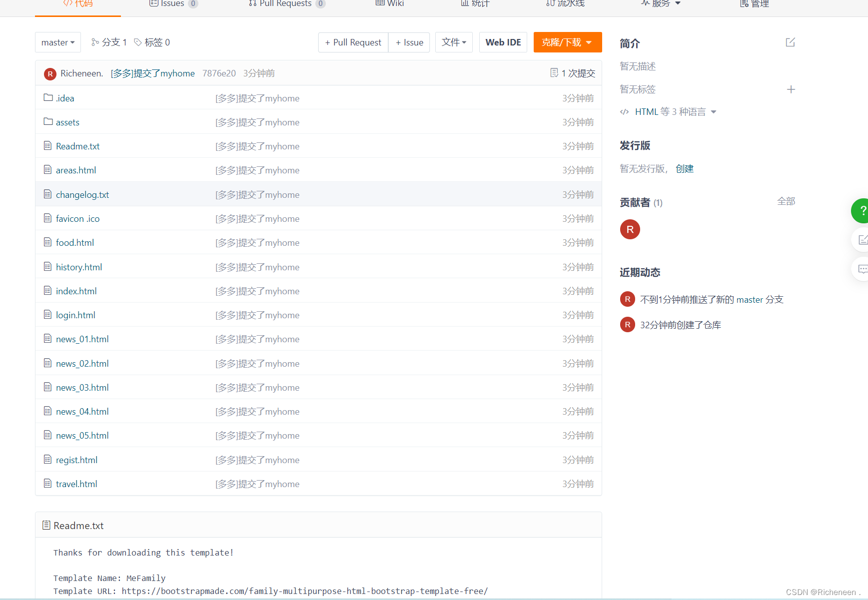Viewport: 868px width, 600px height.
Task: Launch the Web IDE
Action: pos(503,42)
